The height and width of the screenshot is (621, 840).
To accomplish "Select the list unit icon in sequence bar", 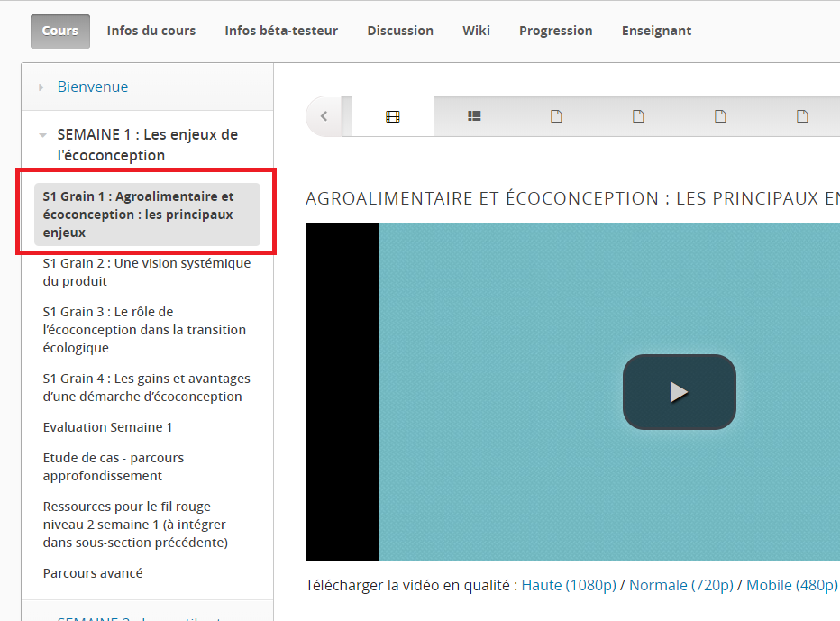I will 474,116.
